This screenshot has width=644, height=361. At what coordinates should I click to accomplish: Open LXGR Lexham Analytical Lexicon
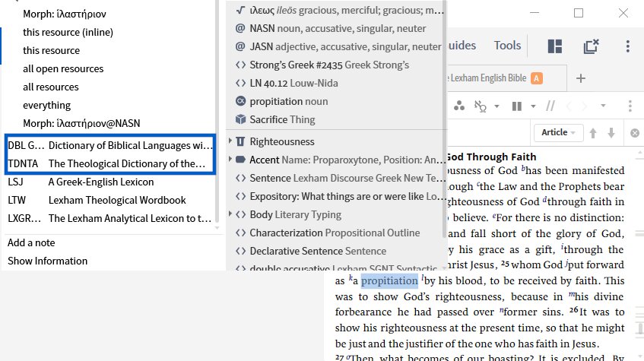(109, 218)
